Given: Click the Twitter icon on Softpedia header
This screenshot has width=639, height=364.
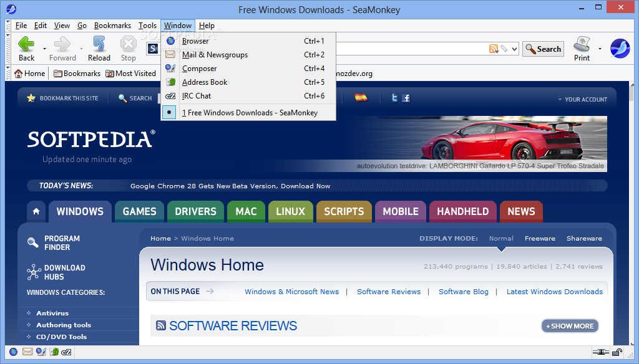Looking at the screenshot, I should (x=394, y=98).
